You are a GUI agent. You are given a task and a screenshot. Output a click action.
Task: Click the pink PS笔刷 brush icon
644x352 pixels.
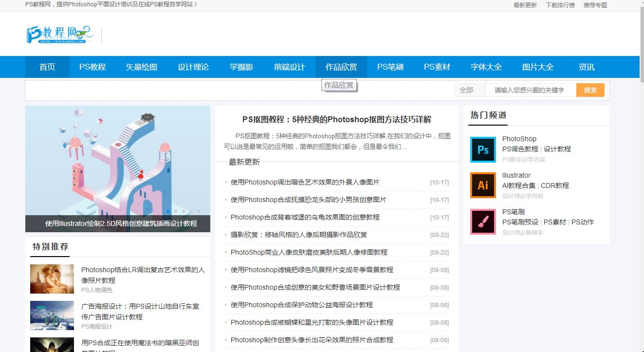pos(483,222)
